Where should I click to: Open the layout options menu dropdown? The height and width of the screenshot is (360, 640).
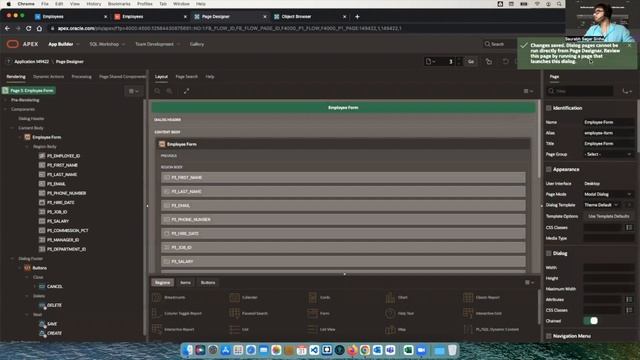click(528, 91)
